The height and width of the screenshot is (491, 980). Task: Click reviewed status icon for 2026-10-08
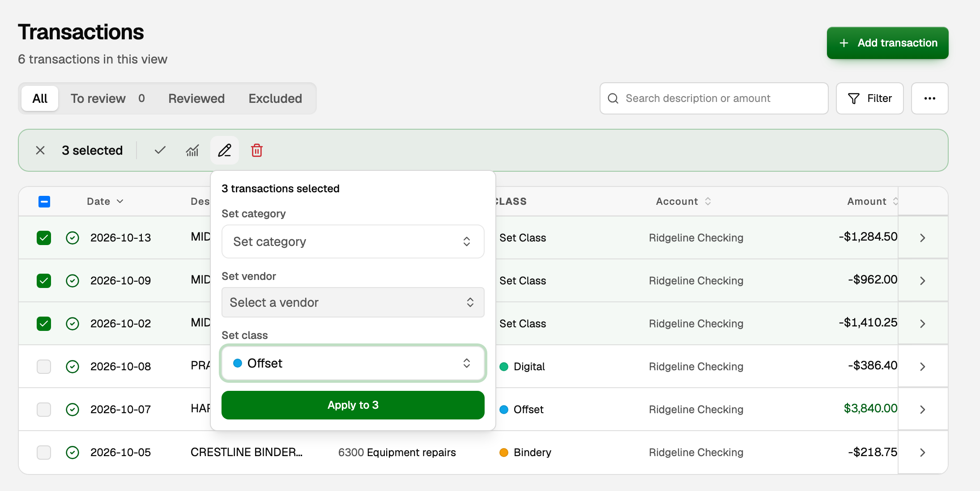click(72, 367)
